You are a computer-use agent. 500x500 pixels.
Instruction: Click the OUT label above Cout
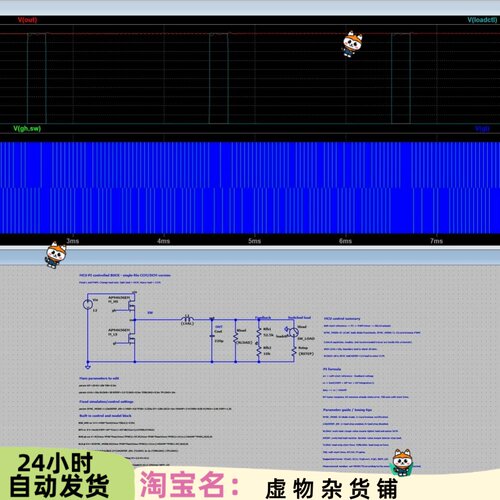pyautogui.click(x=219, y=326)
